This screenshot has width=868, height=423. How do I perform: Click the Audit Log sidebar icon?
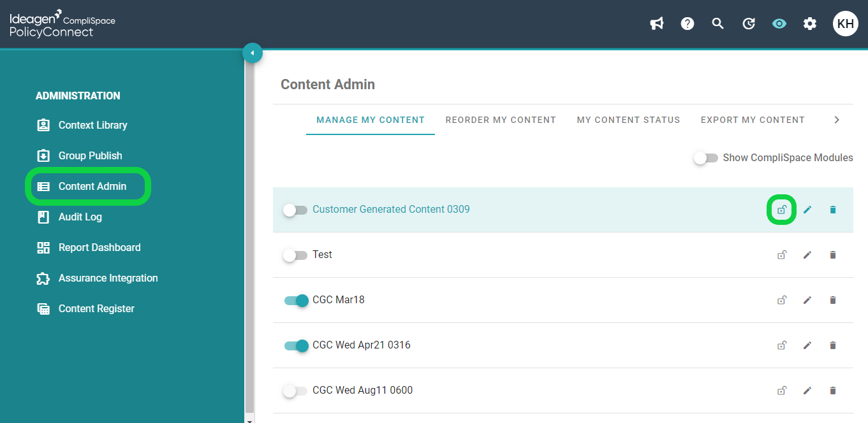[x=43, y=217]
